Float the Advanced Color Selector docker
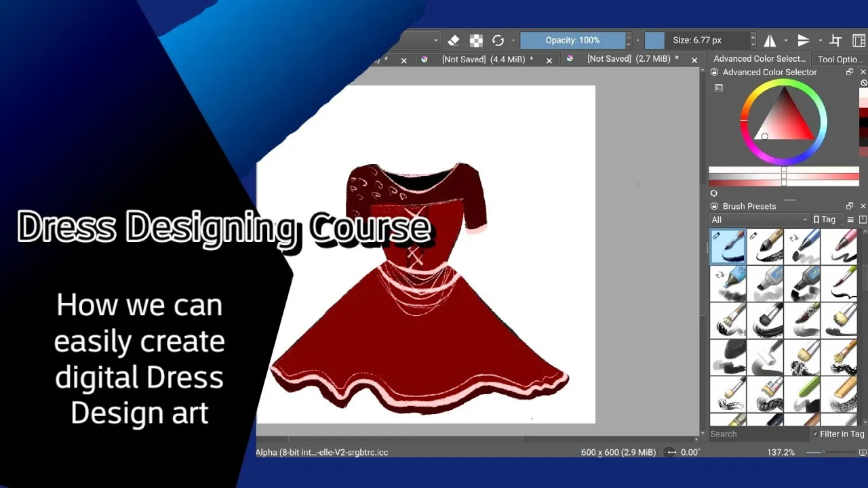Screen dimensions: 868x488 [850, 72]
